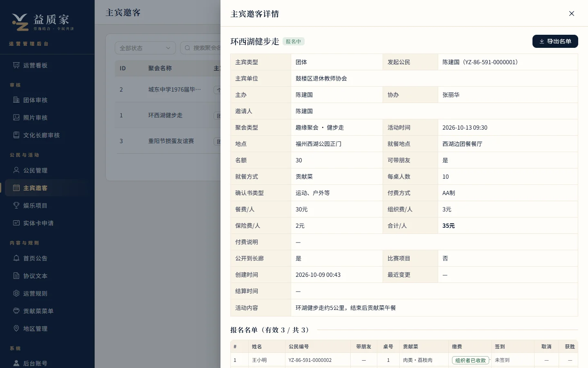Click the 贡献菜菜单 dish icon

(x=16, y=311)
